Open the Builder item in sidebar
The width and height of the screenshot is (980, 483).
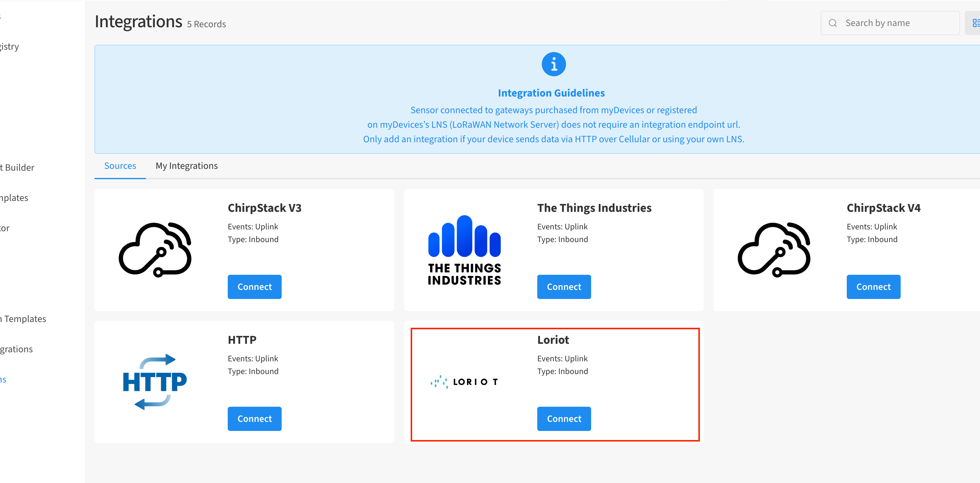(x=17, y=168)
